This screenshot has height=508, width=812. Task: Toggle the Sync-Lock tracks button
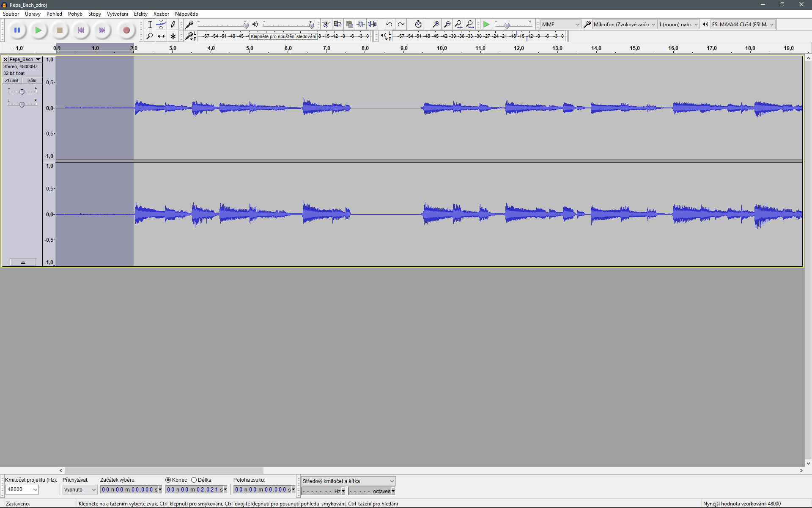click(x=418, y=25)
